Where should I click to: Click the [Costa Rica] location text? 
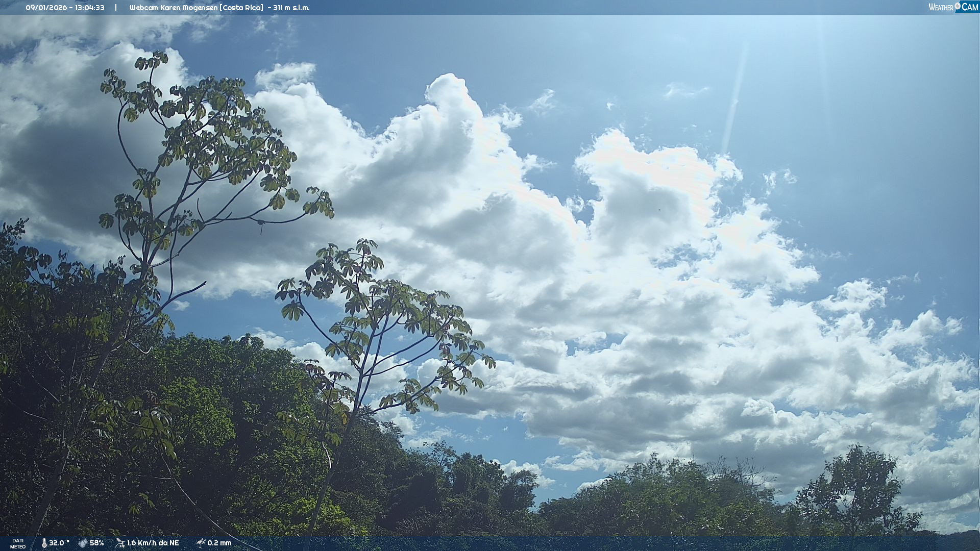(x=241, y=8)
